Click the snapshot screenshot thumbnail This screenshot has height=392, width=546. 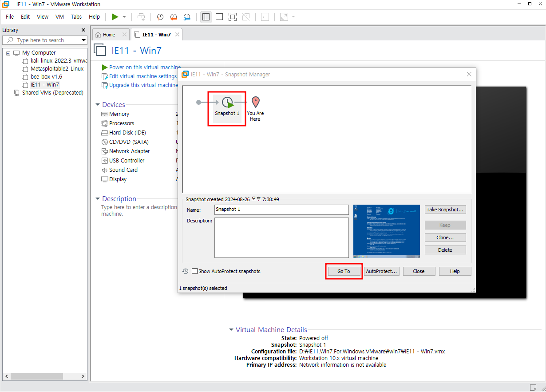pos(387,231)
